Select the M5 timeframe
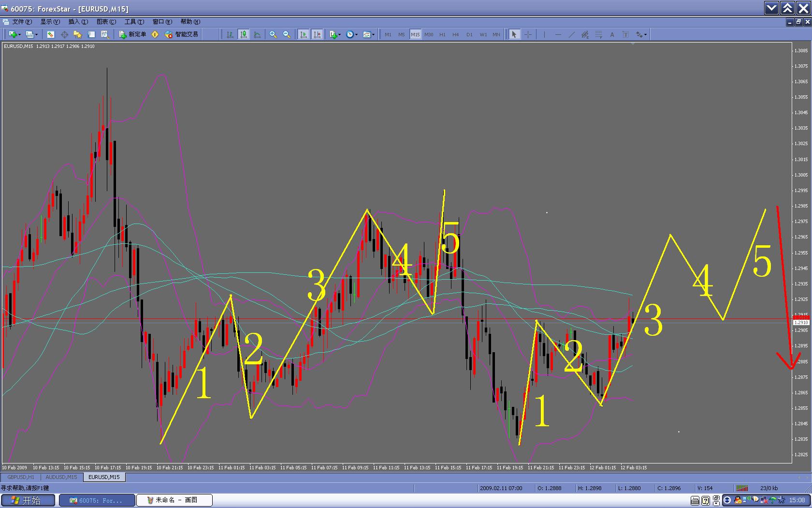The image size is (812, 508). pos(402,34)
